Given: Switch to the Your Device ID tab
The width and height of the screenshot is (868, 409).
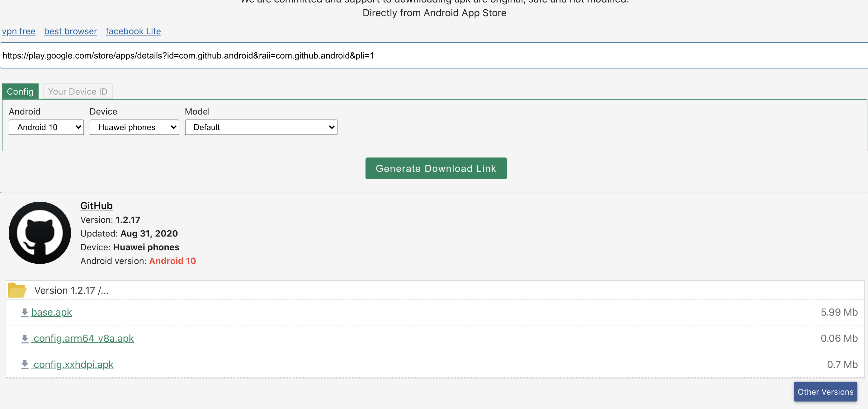Looking at the screenshot, I should coord(77,91).
